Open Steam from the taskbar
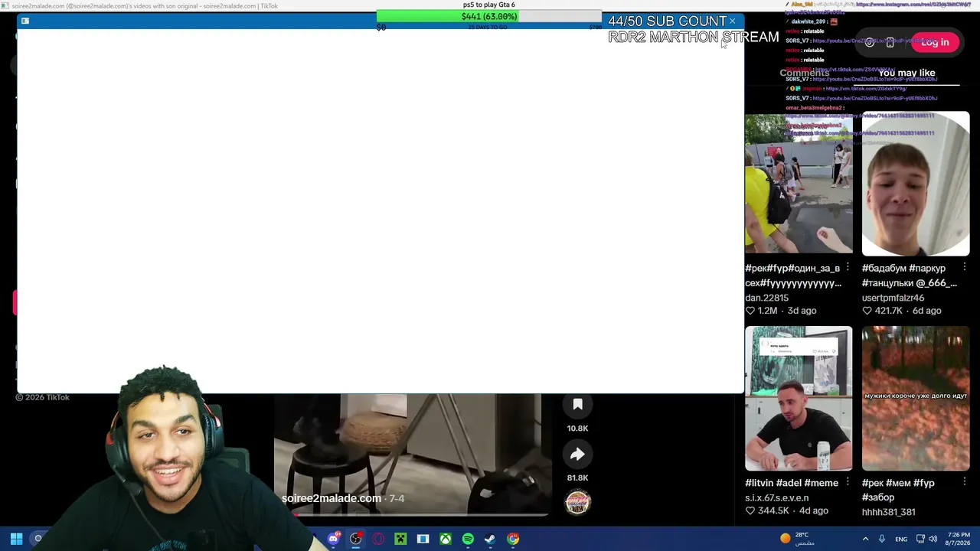The width and height of the screenshot is (980, 551). (x=490, y=539)
